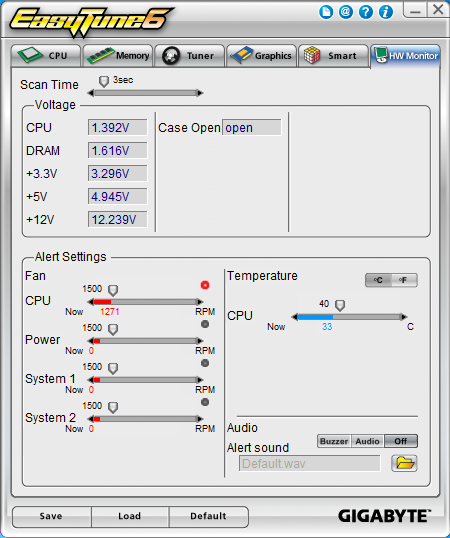The width and height of the screenshot is (450, 538).
Task: Open the Memory tab
Action: coord(118,56)
